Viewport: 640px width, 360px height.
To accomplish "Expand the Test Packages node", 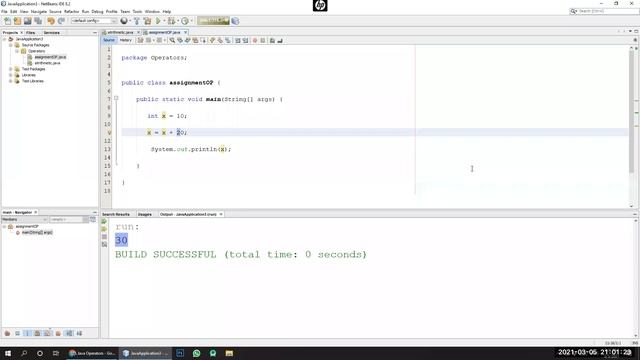I will (11, 69).
